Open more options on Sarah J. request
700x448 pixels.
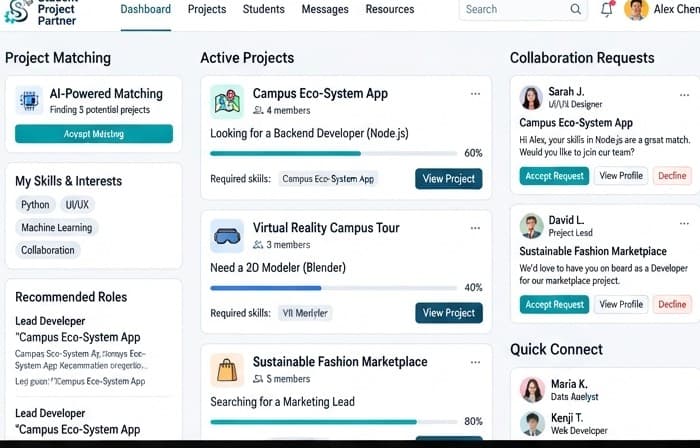coord(684,95)
